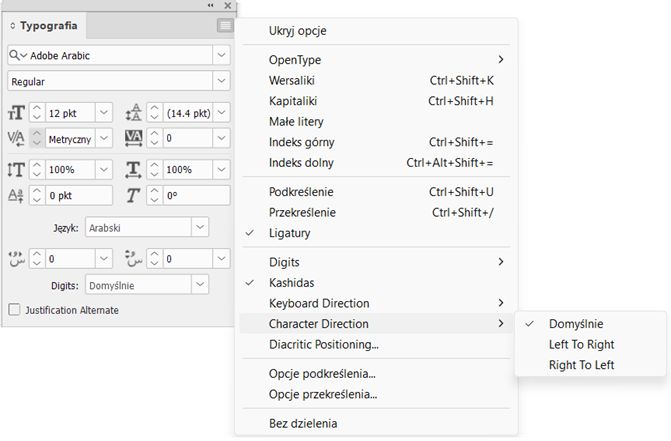Open the Typografia panel flyout menu icon
This screenshot has height=441, width=671.
coord(225,26)
